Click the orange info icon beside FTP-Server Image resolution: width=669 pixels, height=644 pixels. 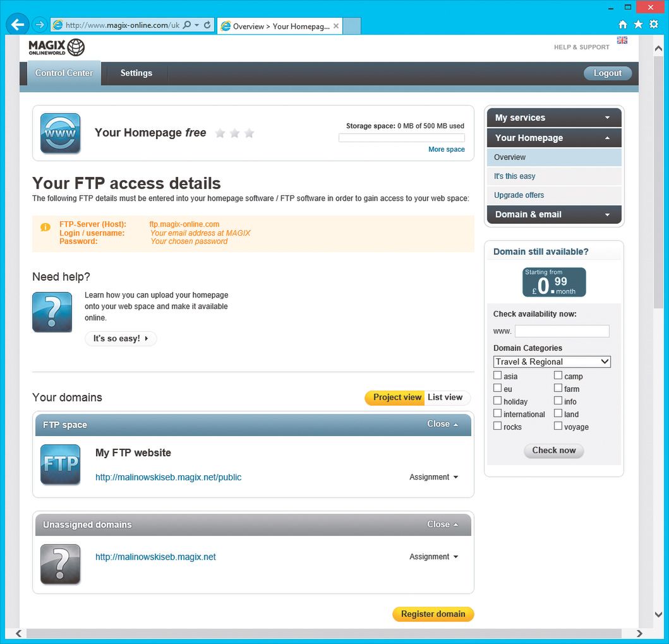45,227
